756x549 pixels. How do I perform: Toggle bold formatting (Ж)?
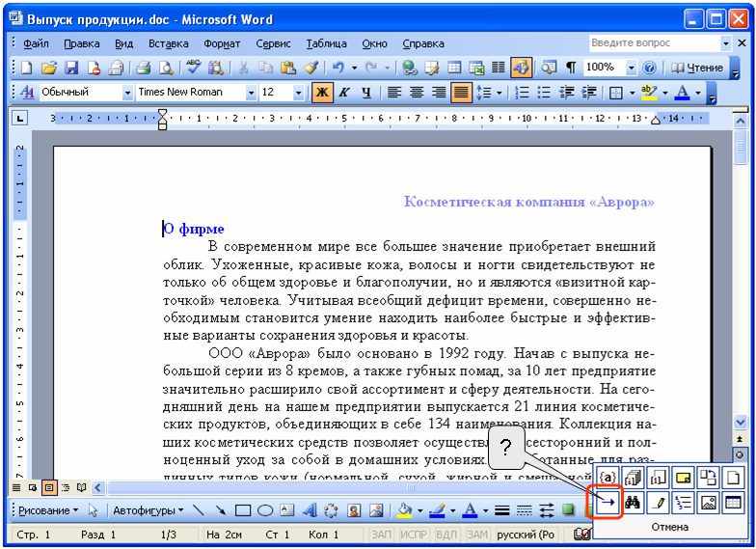322,93
